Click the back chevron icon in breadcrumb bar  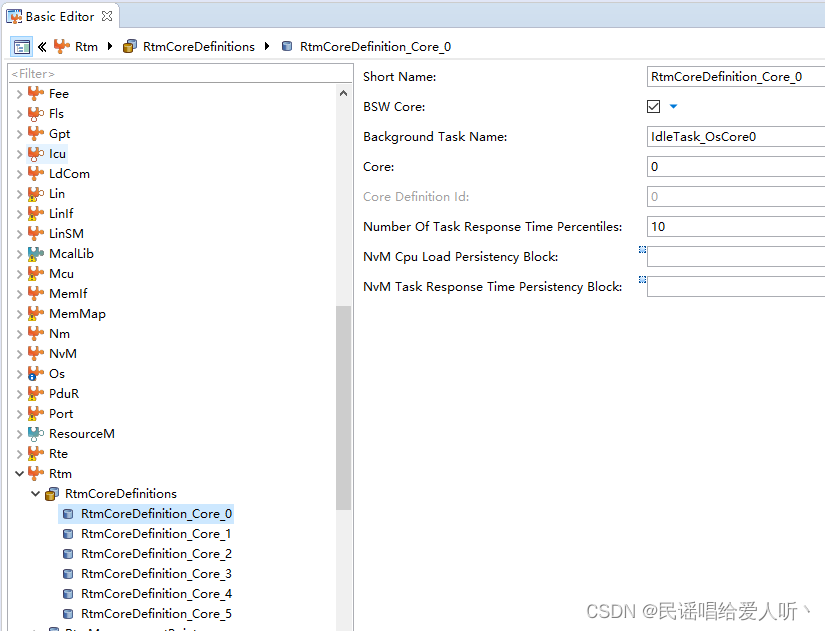pyautogui.click(x=40, y=46)
